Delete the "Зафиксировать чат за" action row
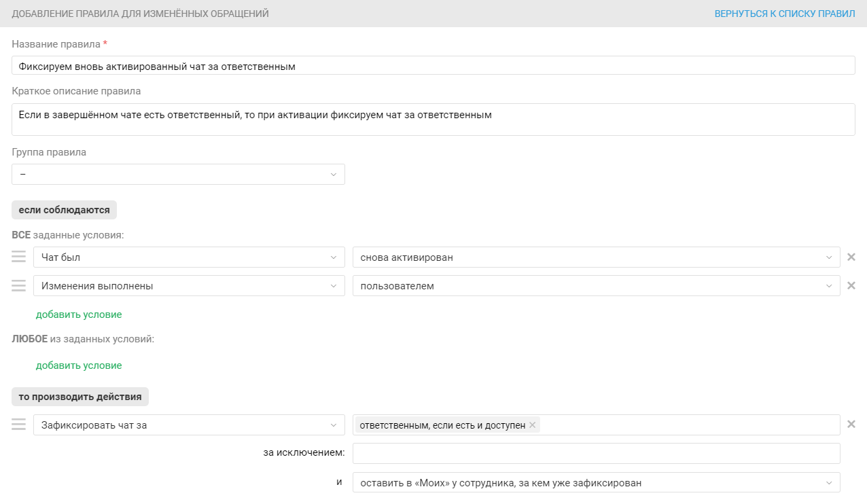This screenshot has width=867, height=504. [851, 425]
